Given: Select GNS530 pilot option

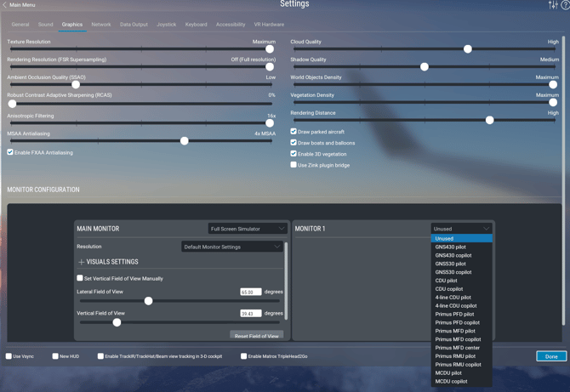Looking at the screenshot, I should 462,264.
